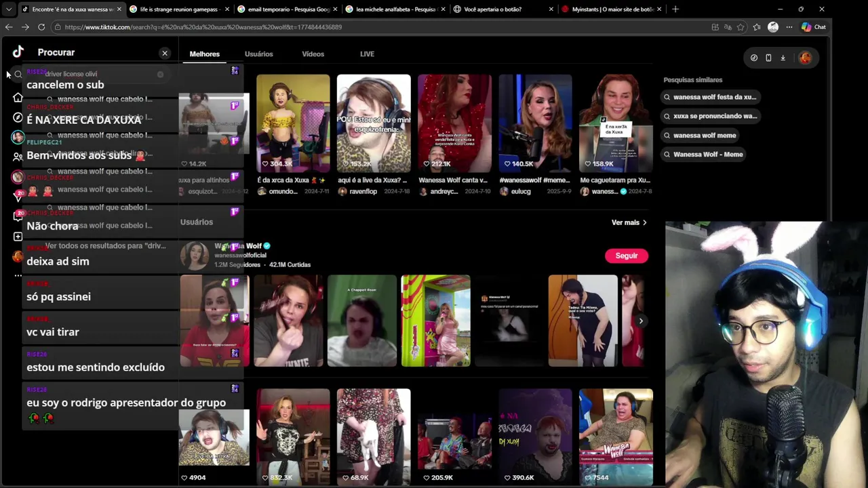This screenshot has height=488, width=868.
Task: Switch to 'email temporario' Google tab
Action: [287, 9]
